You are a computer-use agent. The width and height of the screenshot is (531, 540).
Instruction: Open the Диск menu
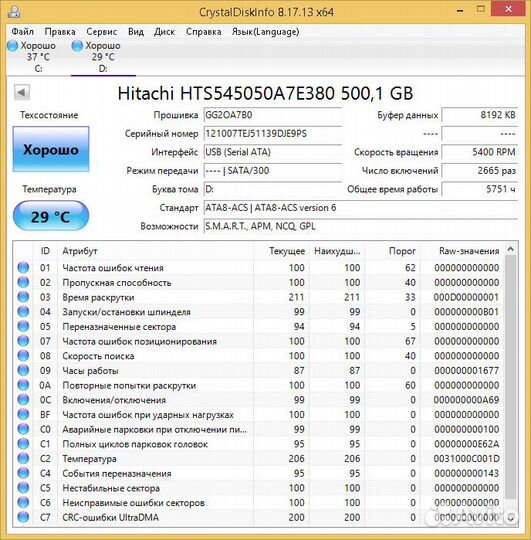pyautogui.click(x=165, y=32)
